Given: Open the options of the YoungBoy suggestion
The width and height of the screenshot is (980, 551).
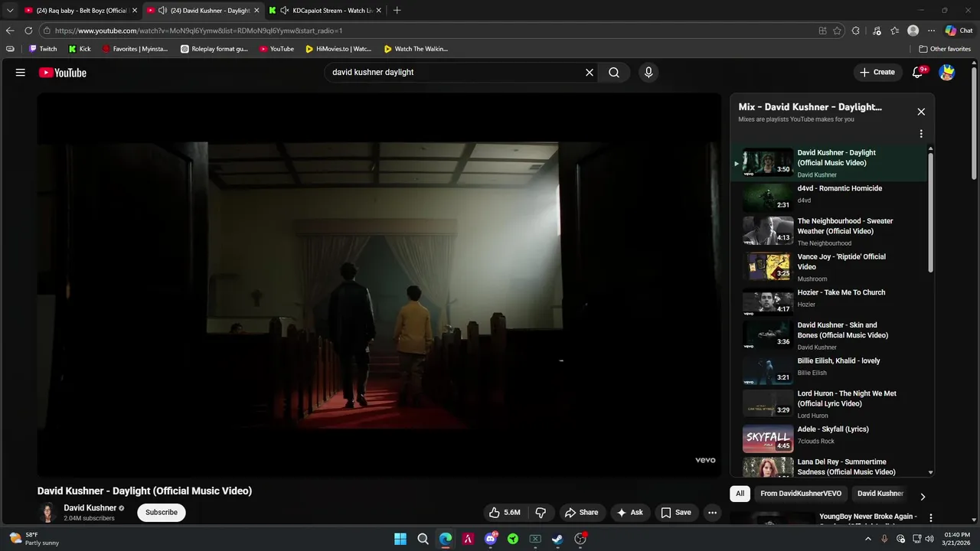Looking at the screenshot, I should [x=931, y=518].
